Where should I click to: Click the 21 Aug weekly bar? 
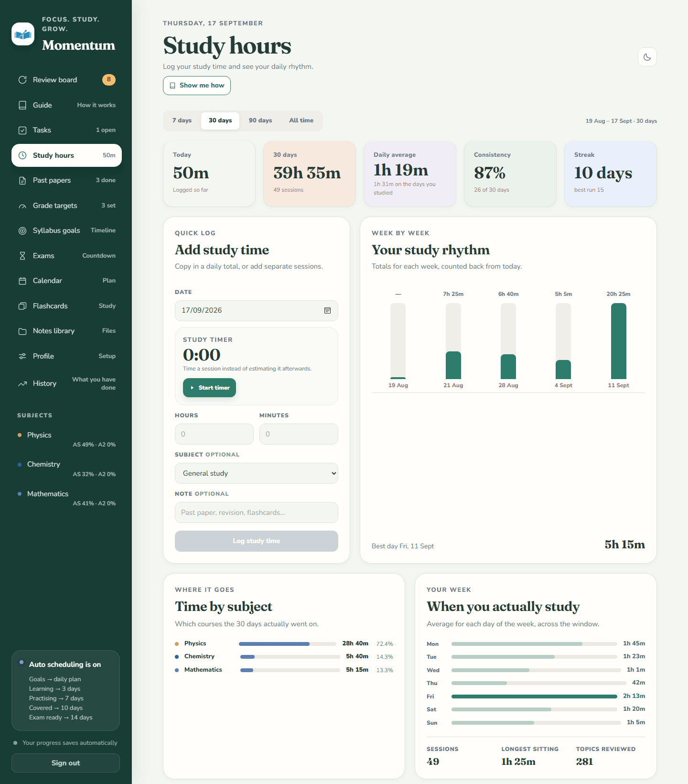point(453,341)
